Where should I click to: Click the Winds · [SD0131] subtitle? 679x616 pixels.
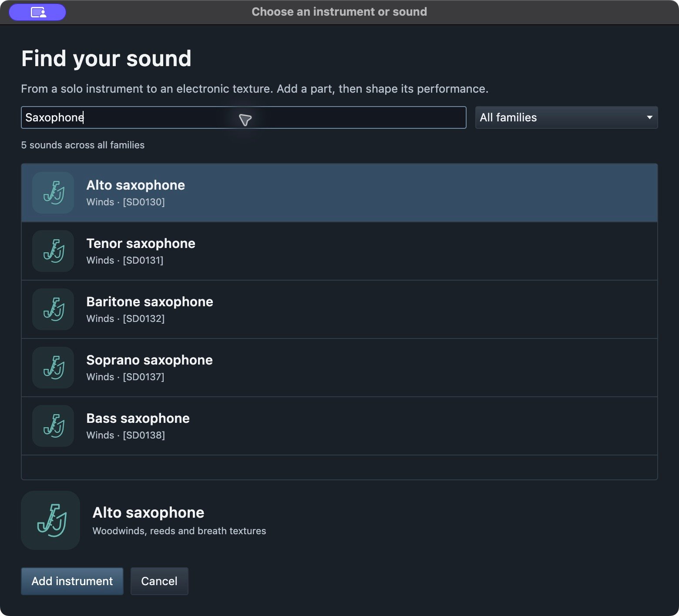click(125, 261)
